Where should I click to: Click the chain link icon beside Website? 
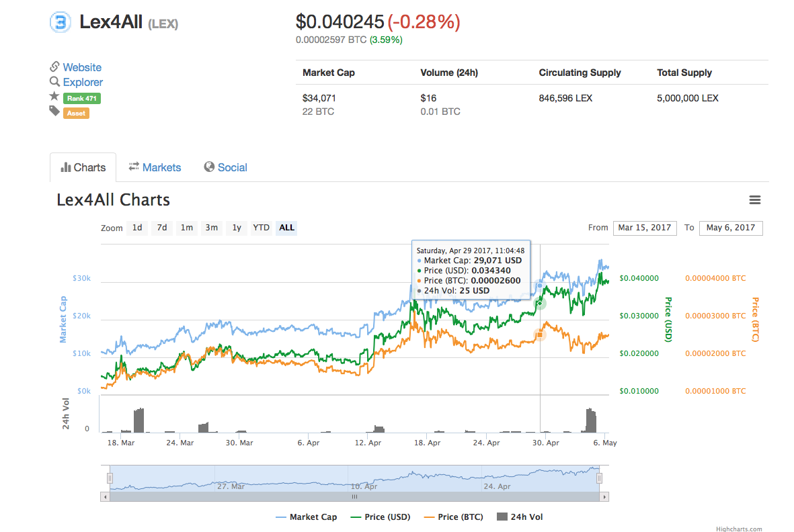[x=54, y=66]
